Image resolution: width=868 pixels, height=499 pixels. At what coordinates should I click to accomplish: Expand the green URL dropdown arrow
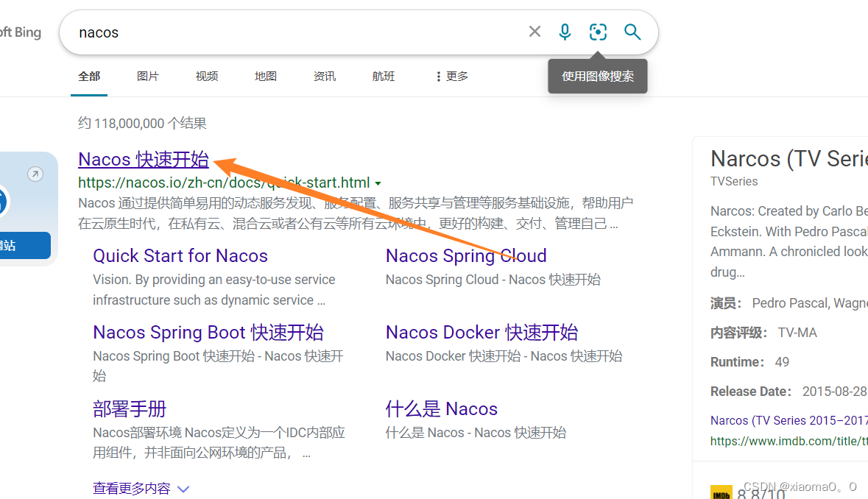[x=378, y=183]
